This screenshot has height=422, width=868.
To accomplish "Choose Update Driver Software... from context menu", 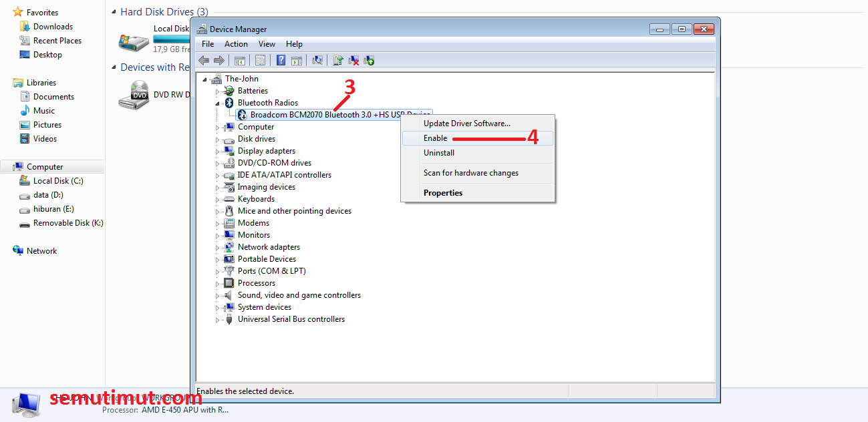I will [478, 124].
